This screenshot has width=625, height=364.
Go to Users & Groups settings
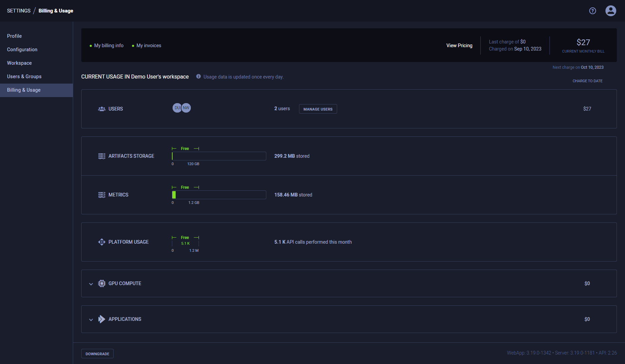coord(24,77)
